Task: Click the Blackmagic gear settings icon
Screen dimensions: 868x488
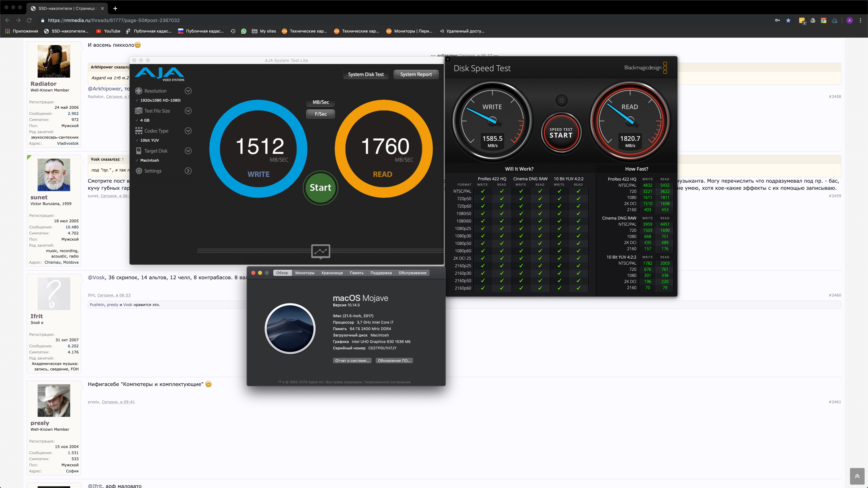Action: [561, 100]
